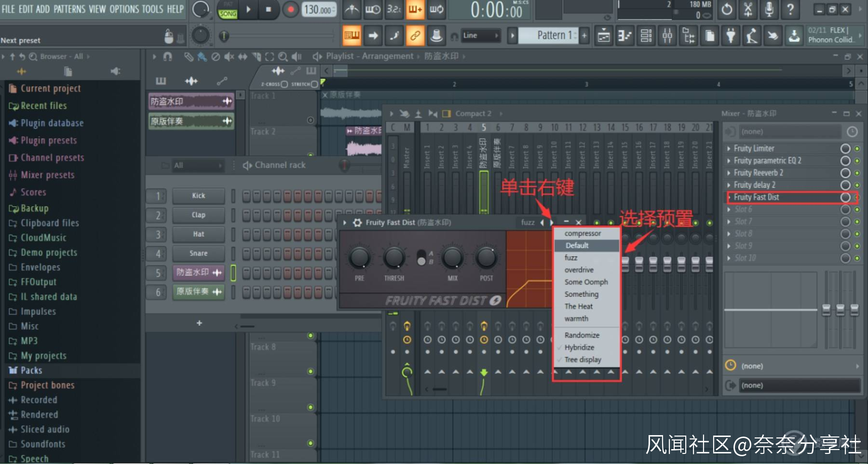Click the Snare channel button
868x464 pixels.
(x=198, y=253)
